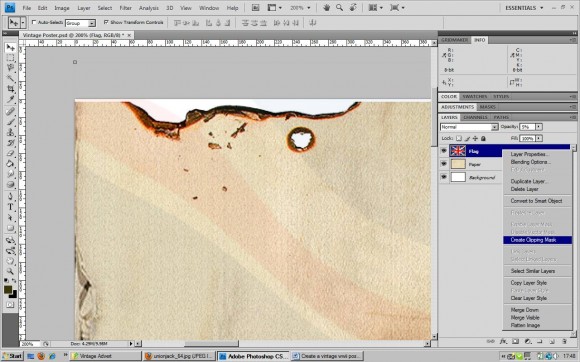Select the Dodge tool
The width and height of the screenshot is (580, 362).
[10, 184]
